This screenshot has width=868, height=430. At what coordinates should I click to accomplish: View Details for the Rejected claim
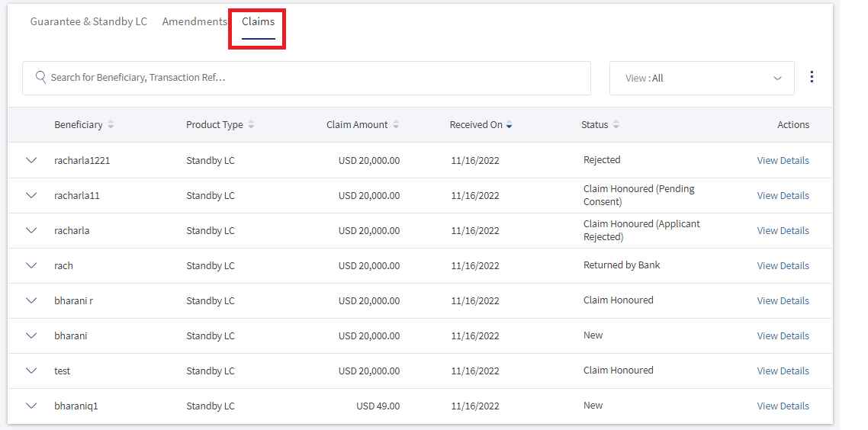783,161
